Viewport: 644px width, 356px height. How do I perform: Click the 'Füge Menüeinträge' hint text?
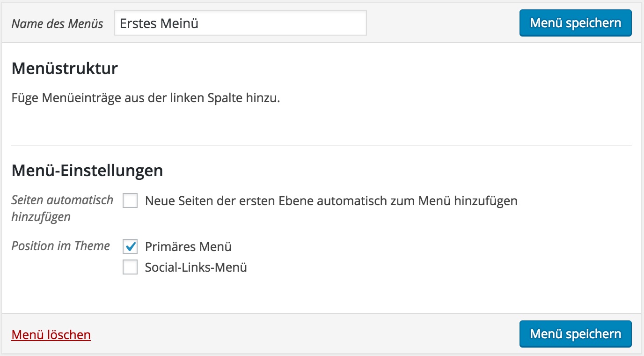(x=146, y=98)
